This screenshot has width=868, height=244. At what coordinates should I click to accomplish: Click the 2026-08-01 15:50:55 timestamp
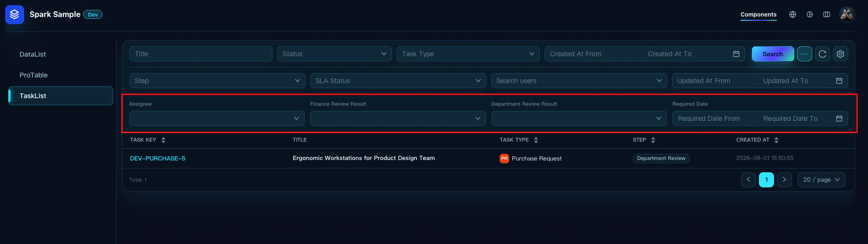(x=765, y=158)
